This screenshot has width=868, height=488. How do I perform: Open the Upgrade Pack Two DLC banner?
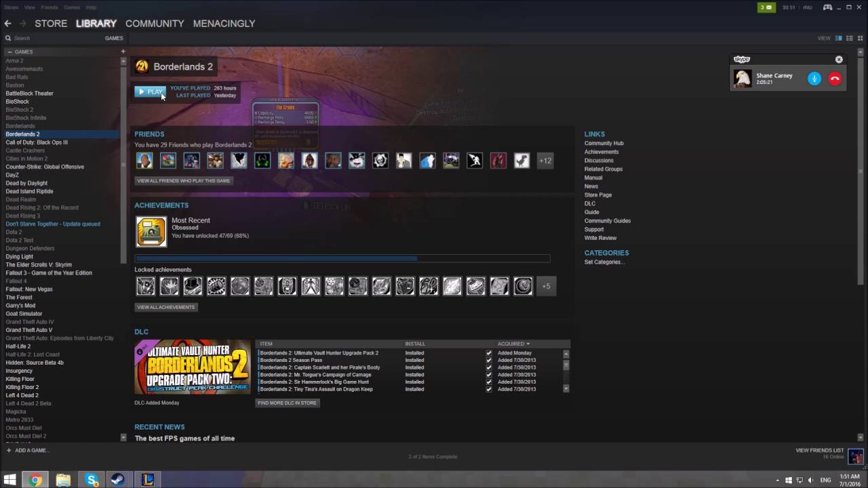tap(193, 367)
